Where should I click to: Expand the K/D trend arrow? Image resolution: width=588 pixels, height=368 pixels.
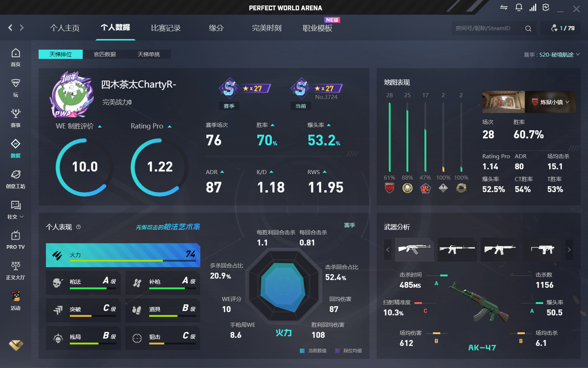pos(271,172)
